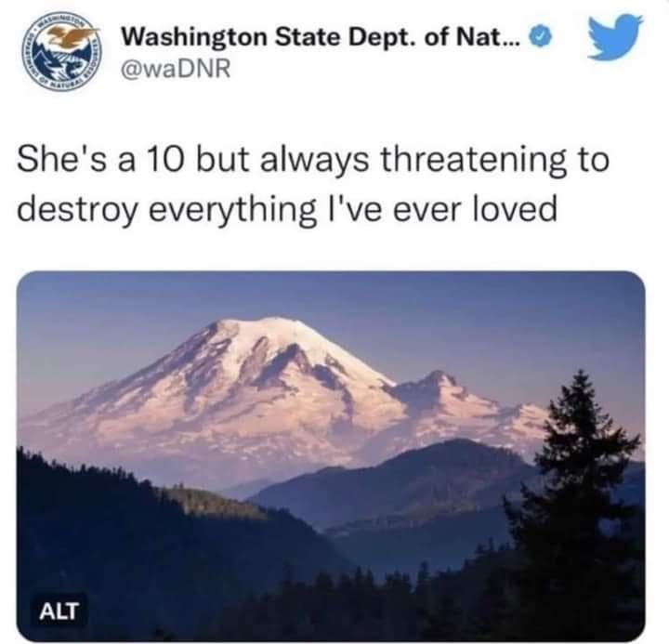Select the tweet line starting "She's a 10"
The width and height of the screenshot is (669, 644).
[313, 161]
